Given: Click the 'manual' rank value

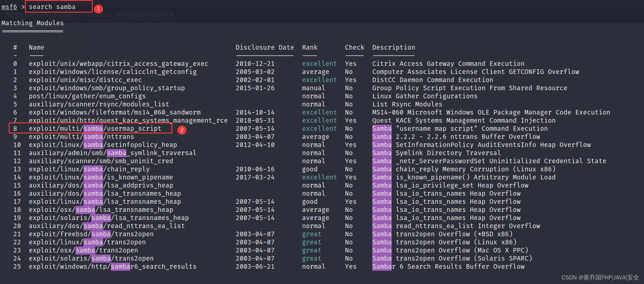Looking at the screenshot, I should pyautogui.click(x=313, y=88).
